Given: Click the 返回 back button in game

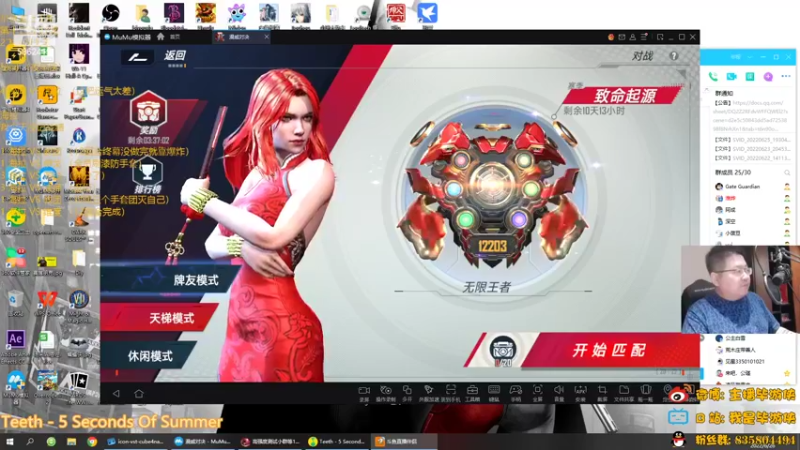Looking at the screenshot, I should click(x=174, y=56).
